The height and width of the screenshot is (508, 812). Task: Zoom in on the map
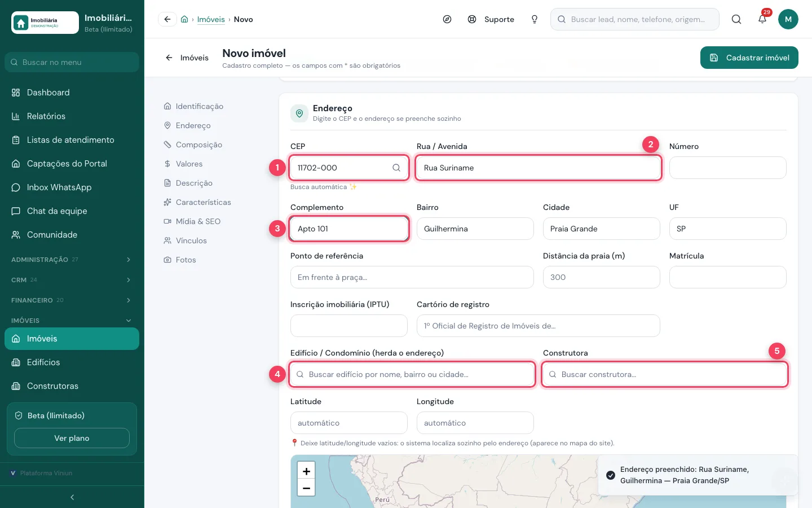pyautogui.click(x=306, y=471)
